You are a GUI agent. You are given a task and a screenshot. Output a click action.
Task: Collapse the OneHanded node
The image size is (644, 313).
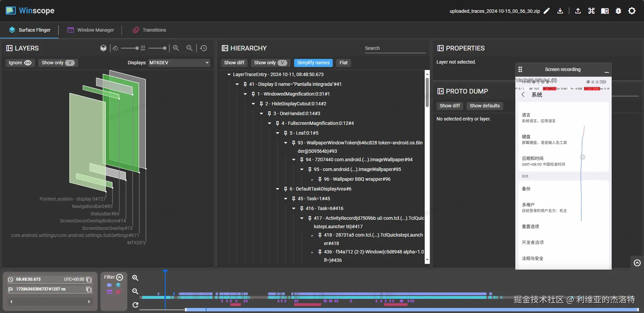click(x=261, y=113)
